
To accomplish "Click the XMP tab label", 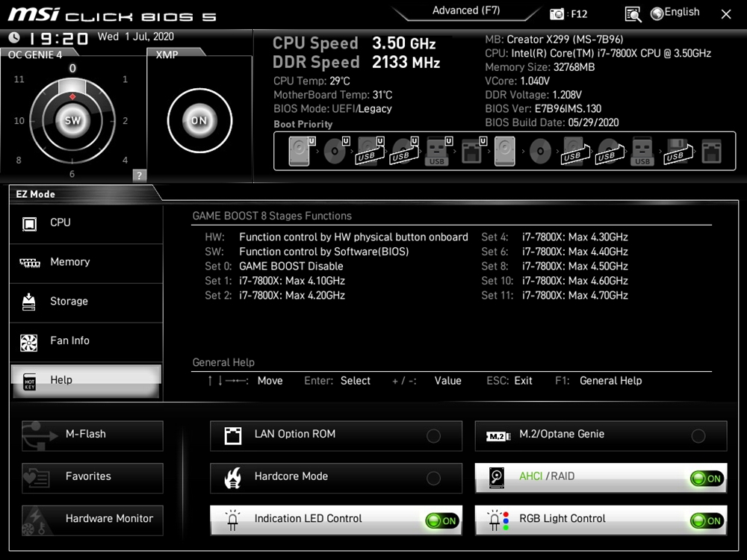I will pos(167,55).
